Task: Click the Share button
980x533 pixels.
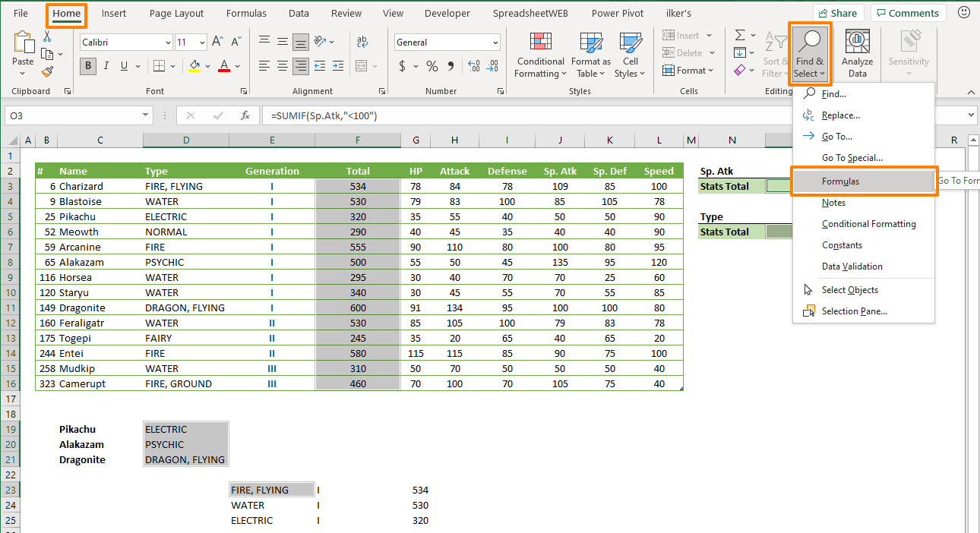Action: [x=838, y=13]
